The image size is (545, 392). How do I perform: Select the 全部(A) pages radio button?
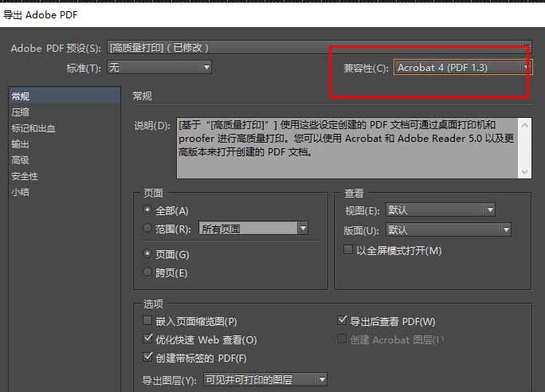pyautogui.click(x=147, y=210)
